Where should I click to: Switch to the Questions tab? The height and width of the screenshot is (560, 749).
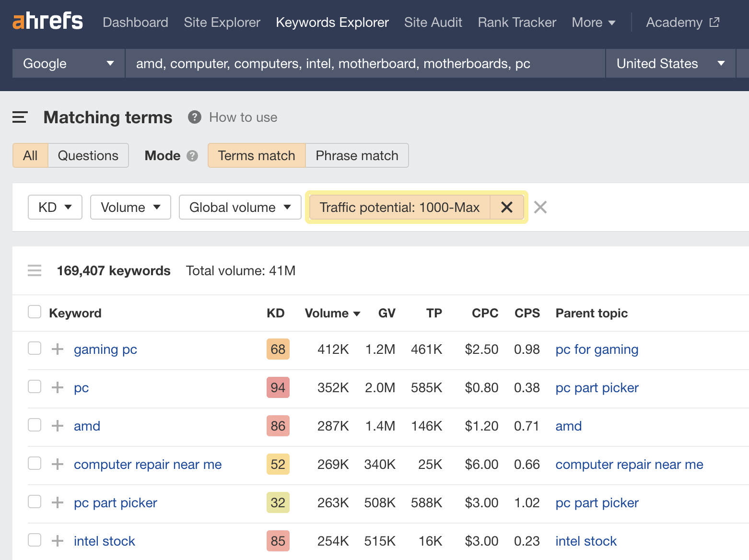coord(88,155)
